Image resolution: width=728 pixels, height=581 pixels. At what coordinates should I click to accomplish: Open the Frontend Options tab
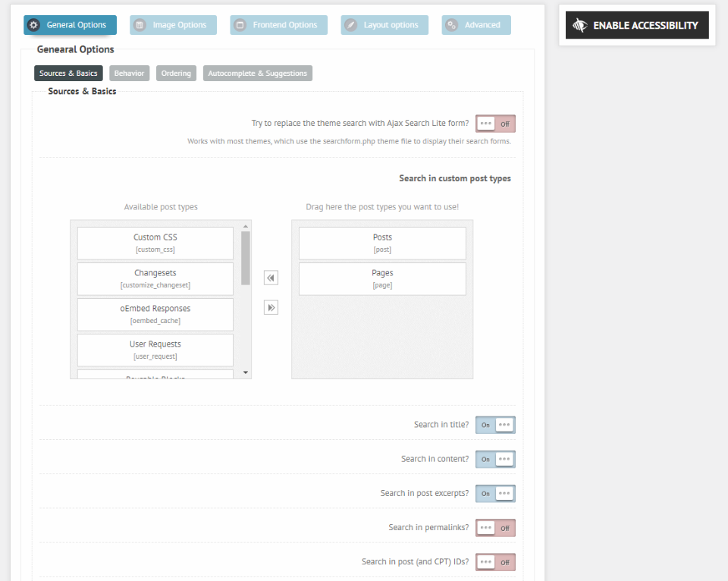point(278,25)
